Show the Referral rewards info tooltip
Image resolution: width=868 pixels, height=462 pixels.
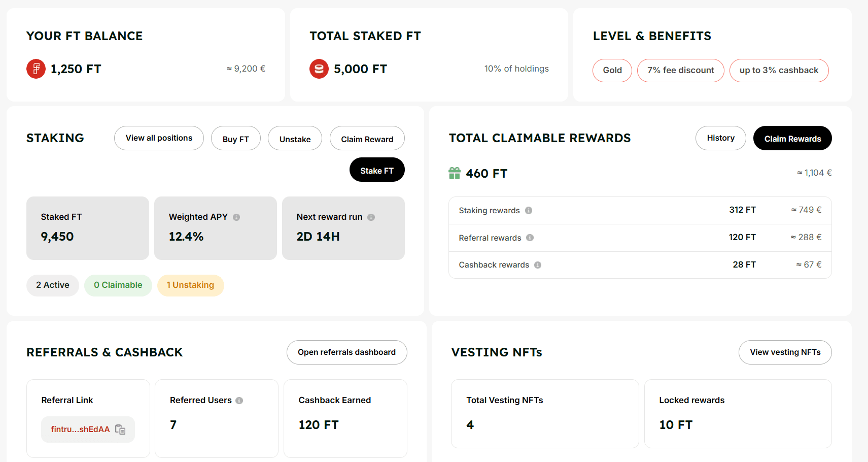tap(530, 238)
